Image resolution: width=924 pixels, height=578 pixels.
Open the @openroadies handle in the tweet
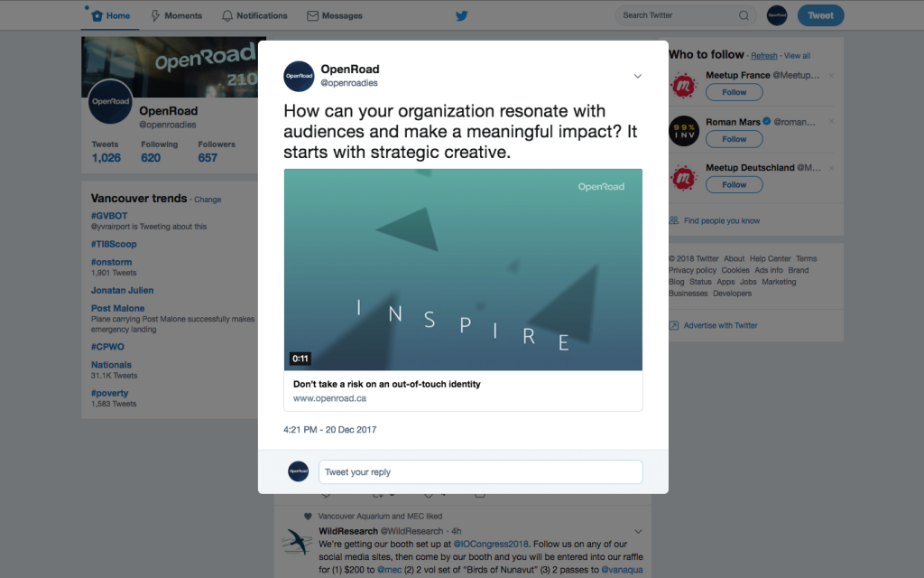coord(349,83)
